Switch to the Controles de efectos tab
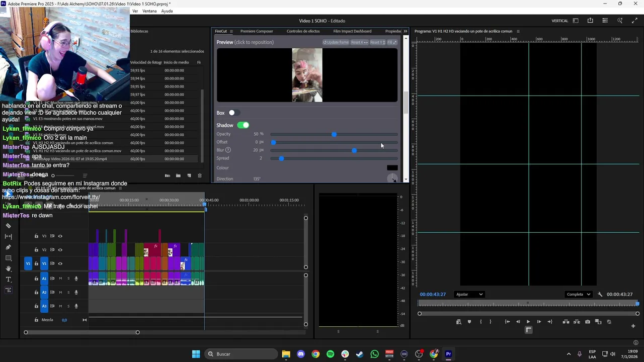 point(303,31)
